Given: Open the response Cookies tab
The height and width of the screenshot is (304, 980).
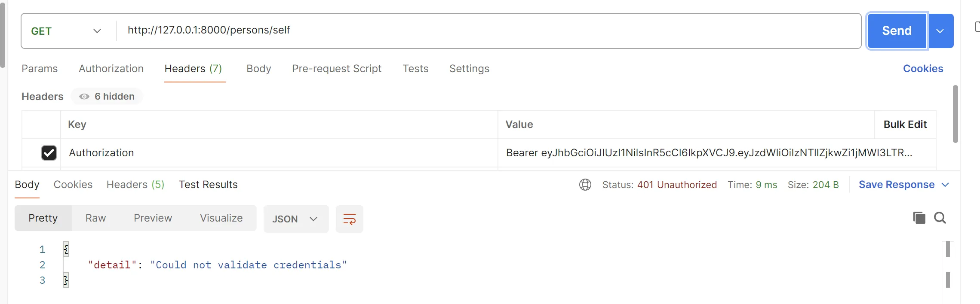Looking at the screenshot, I should pos(73,185).
